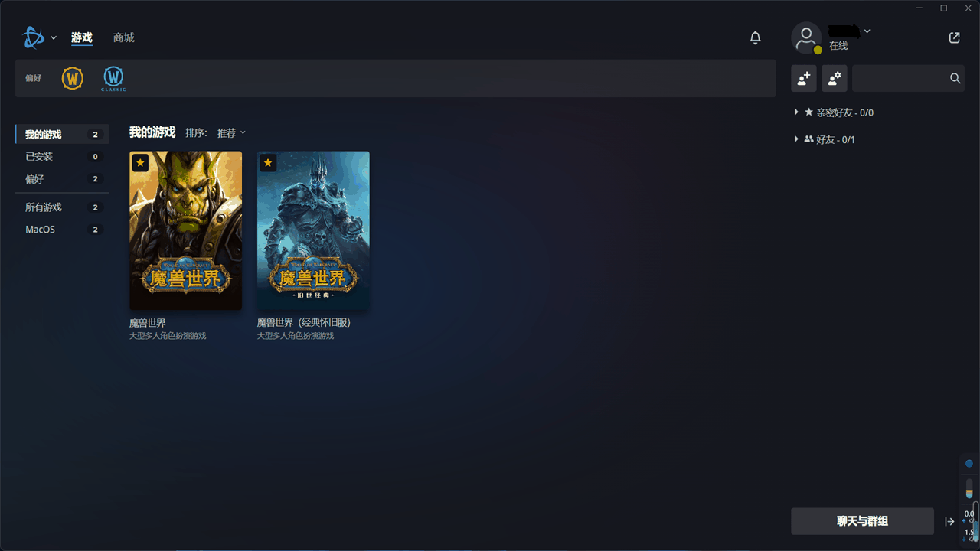Collapse the friends sidebar with arrow icon
The height and width of the screenshot is (551, 980).
pyautogui.click(x=949, y=521)
